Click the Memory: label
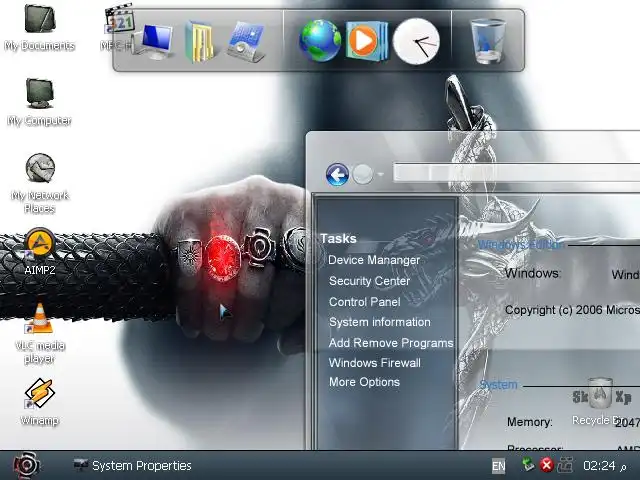The image size is (640, 480). [x=530, y=422]
